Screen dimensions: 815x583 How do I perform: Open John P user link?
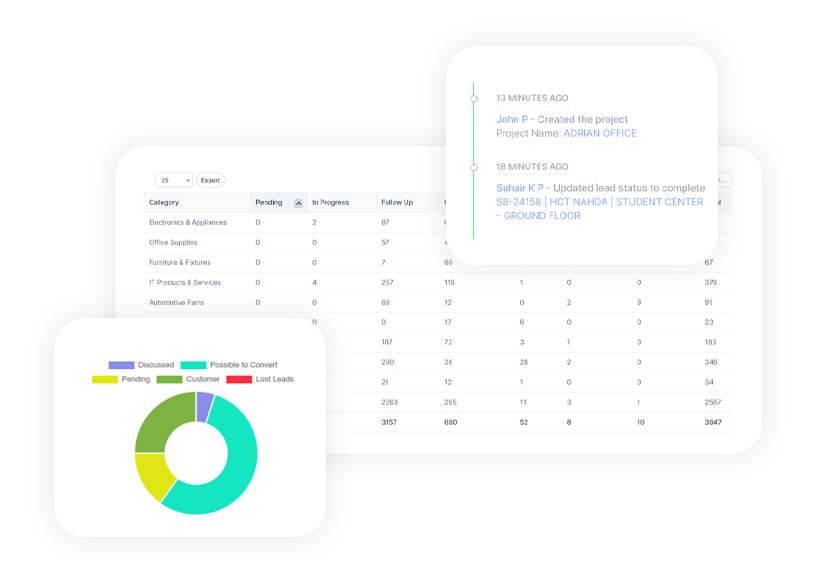click(512, 120)
